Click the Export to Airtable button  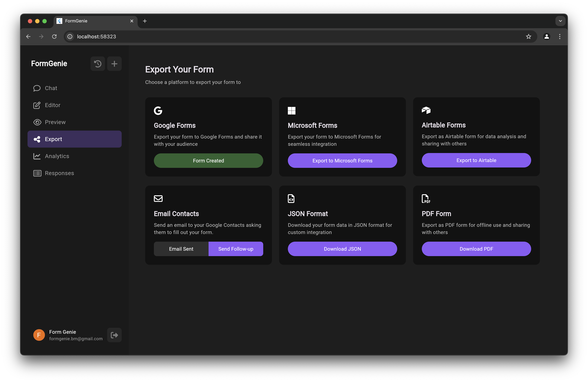(476, 160)
